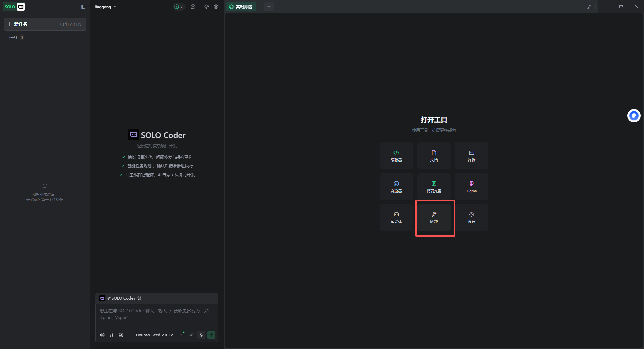Click 擅长项目迭代、问题修复与架构重构 feature line
The width and height of the screenshot is (644, 349).
(x=160, y=157)
